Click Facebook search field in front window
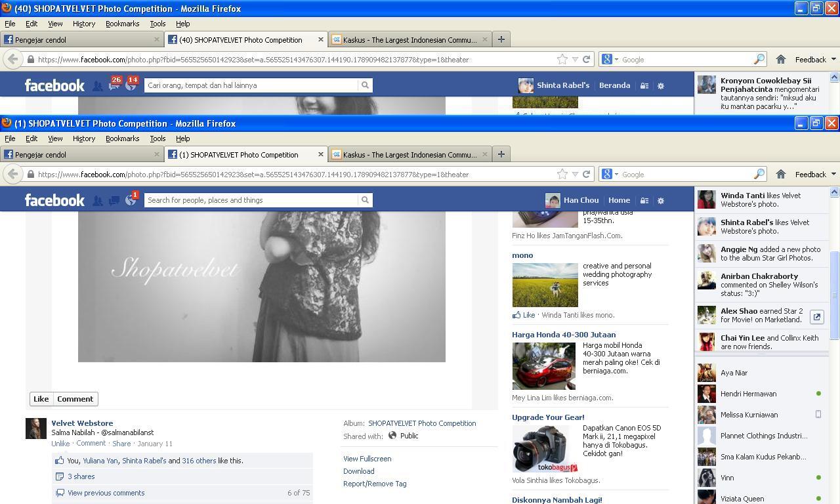840x504 pixels. click(251, 200)
